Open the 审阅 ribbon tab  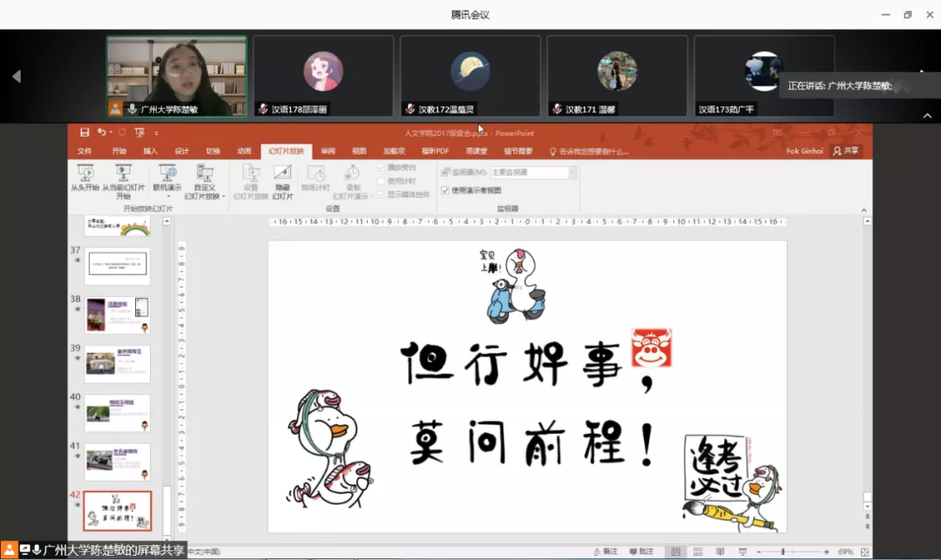(328, 152)
